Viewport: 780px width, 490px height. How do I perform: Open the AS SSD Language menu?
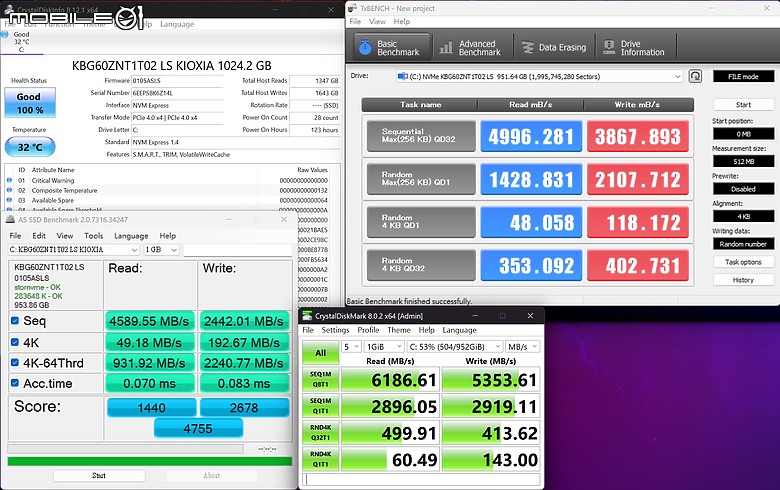pyautogui.click(x=131, y=236)
